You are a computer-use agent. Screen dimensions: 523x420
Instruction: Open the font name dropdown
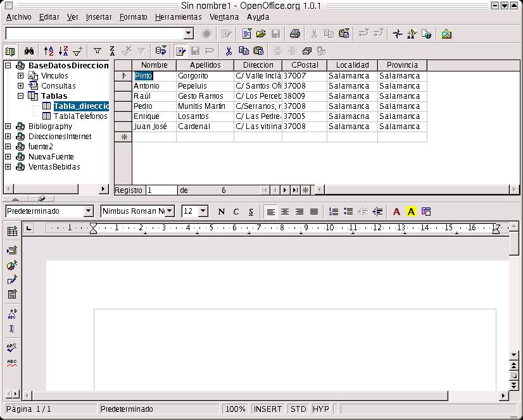coord(169,211)
